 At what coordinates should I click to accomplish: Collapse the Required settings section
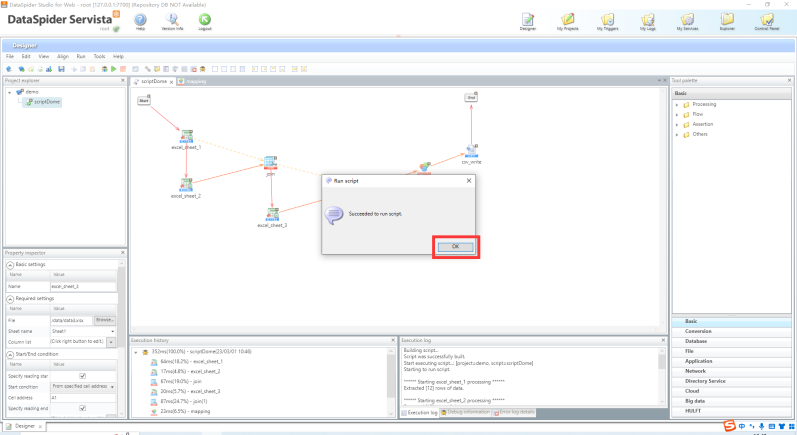click(x=10, y=299)
